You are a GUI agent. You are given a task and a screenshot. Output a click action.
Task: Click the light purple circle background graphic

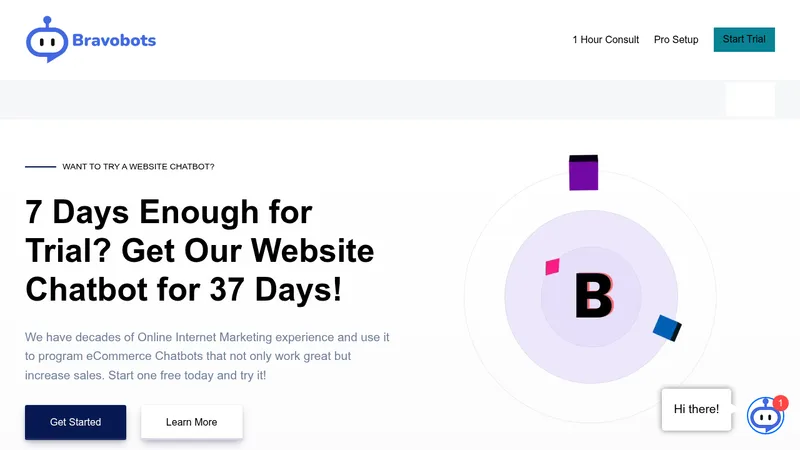(x=591, y=296)
